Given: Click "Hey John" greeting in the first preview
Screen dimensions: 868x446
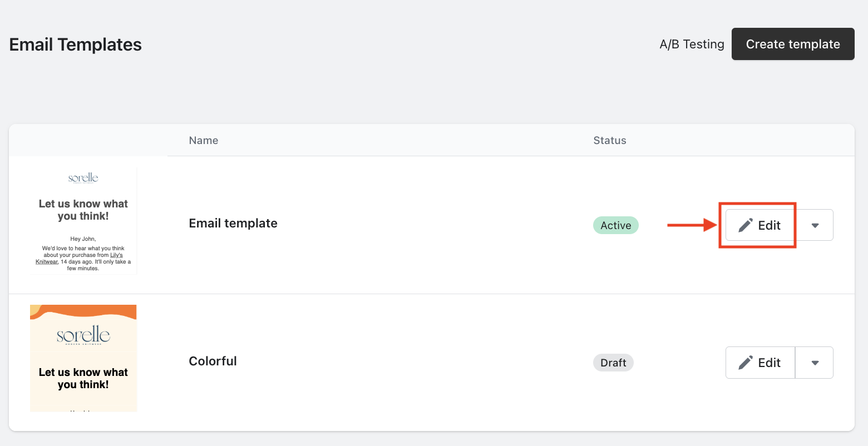Looking at the screenshot, I should [83, 239].
